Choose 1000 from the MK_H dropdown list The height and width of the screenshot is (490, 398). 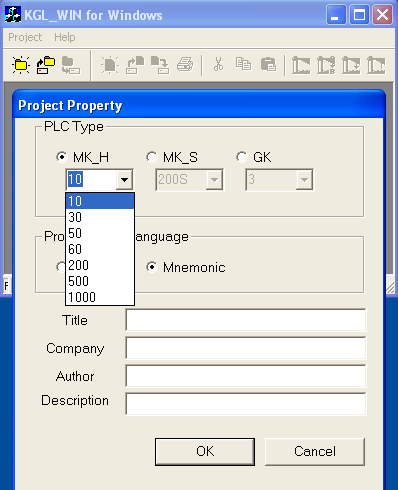(100, 297)
